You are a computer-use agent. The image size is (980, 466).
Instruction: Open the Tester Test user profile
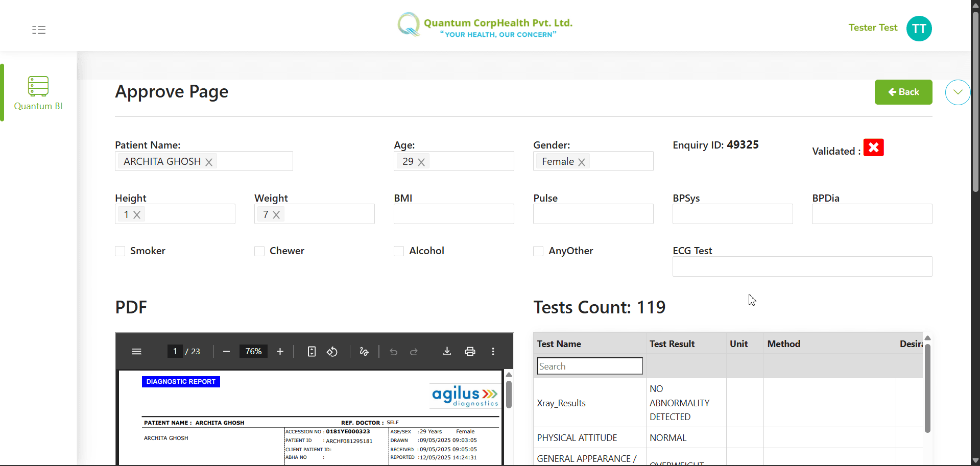tap(919, 29)
